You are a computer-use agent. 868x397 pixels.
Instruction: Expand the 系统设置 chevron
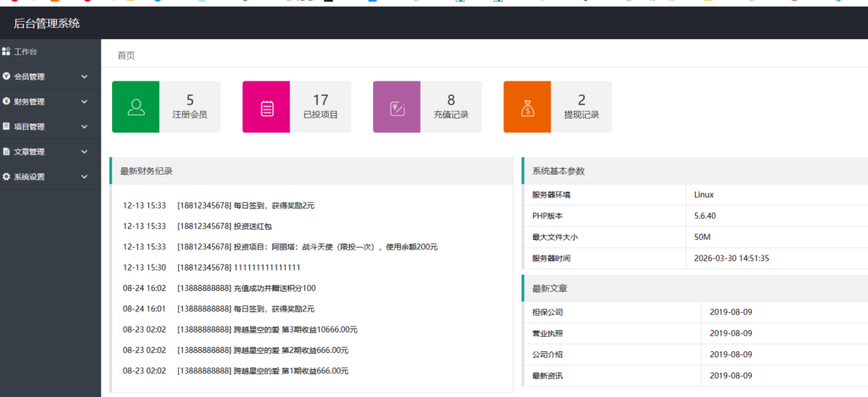tap(84, 176)
